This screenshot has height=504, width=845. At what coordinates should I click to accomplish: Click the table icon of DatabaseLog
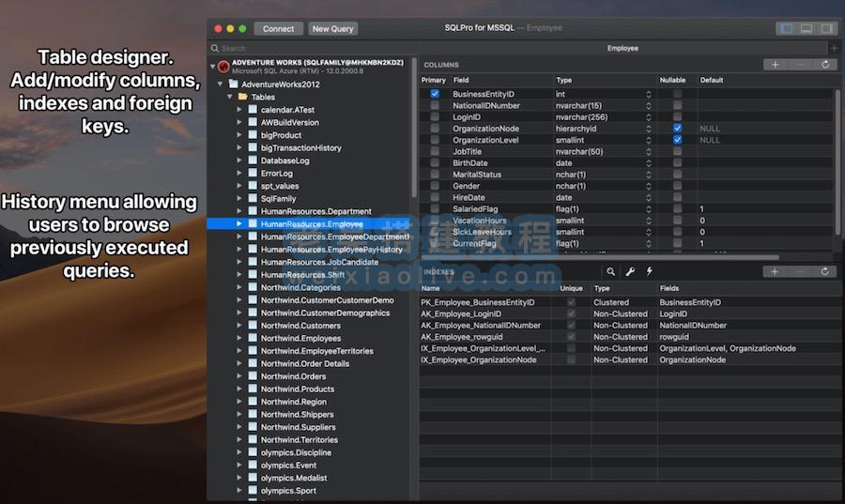coord(253,160)
